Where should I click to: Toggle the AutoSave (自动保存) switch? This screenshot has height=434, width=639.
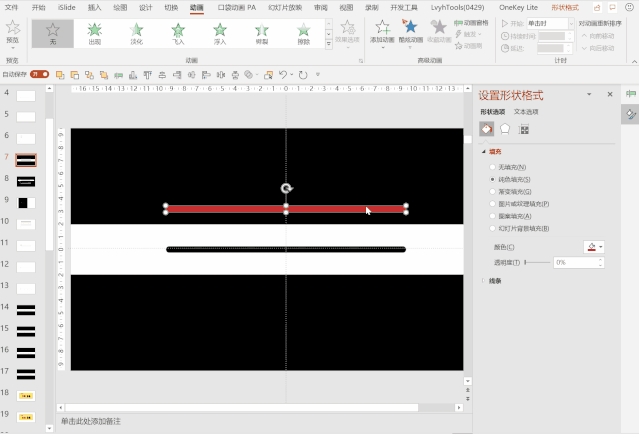[40, 74]
